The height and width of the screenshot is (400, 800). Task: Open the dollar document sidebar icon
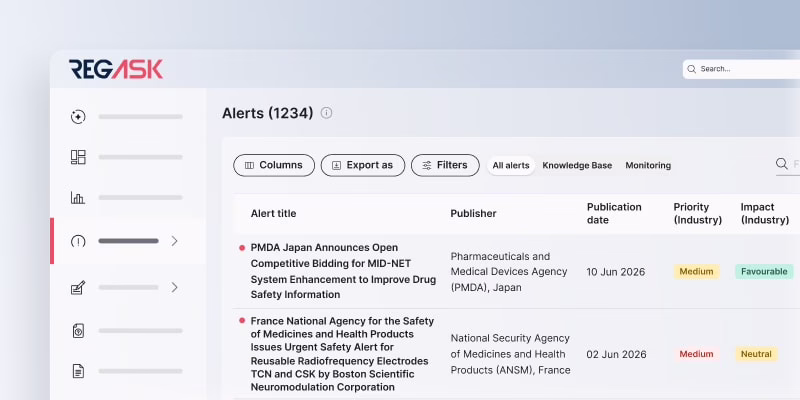click(x=78, y=331)
